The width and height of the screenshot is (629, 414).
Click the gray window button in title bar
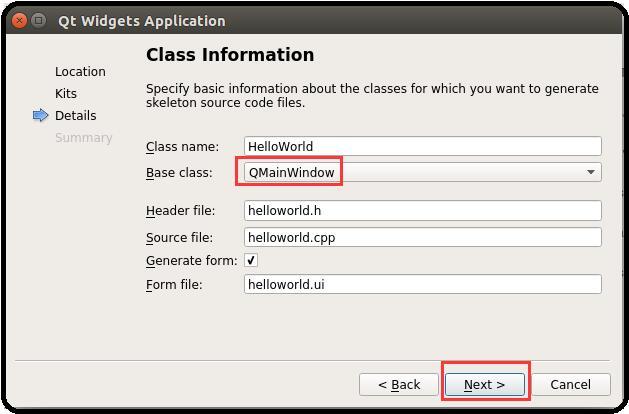[x=39, y=20]
